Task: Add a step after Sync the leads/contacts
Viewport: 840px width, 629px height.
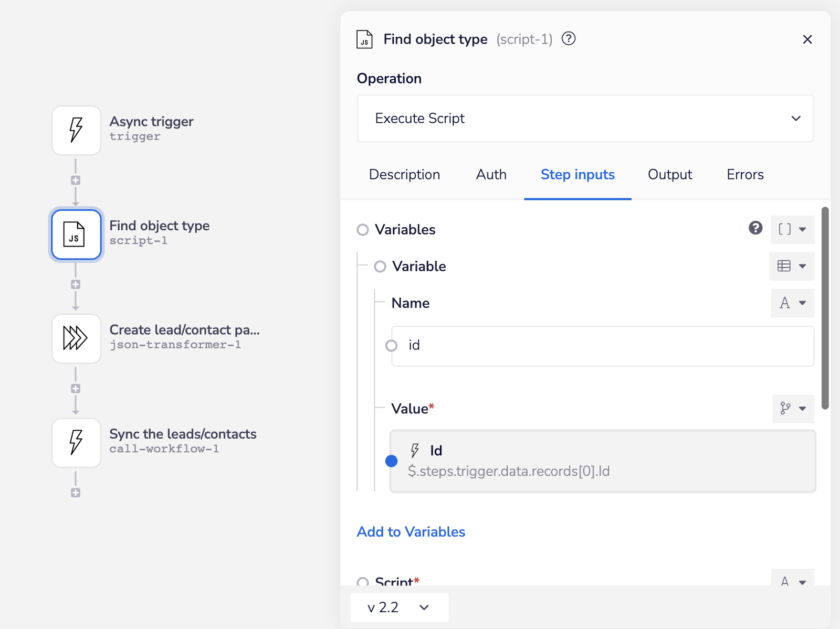Action: pyautogui.click(x=76, y=493)
